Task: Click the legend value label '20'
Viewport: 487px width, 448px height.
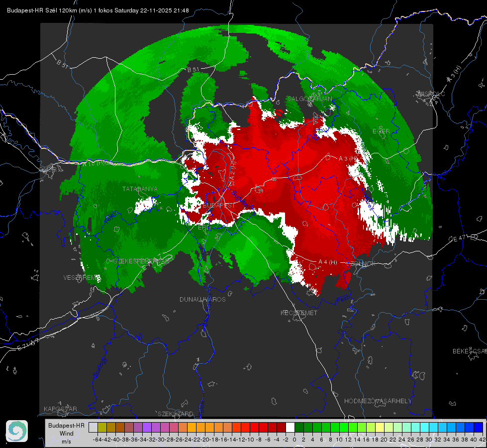Action: coord(384,440)
